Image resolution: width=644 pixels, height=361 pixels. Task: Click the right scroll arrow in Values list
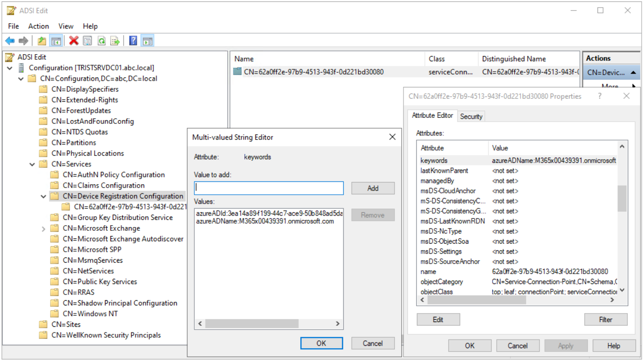(x=338, y=323)
